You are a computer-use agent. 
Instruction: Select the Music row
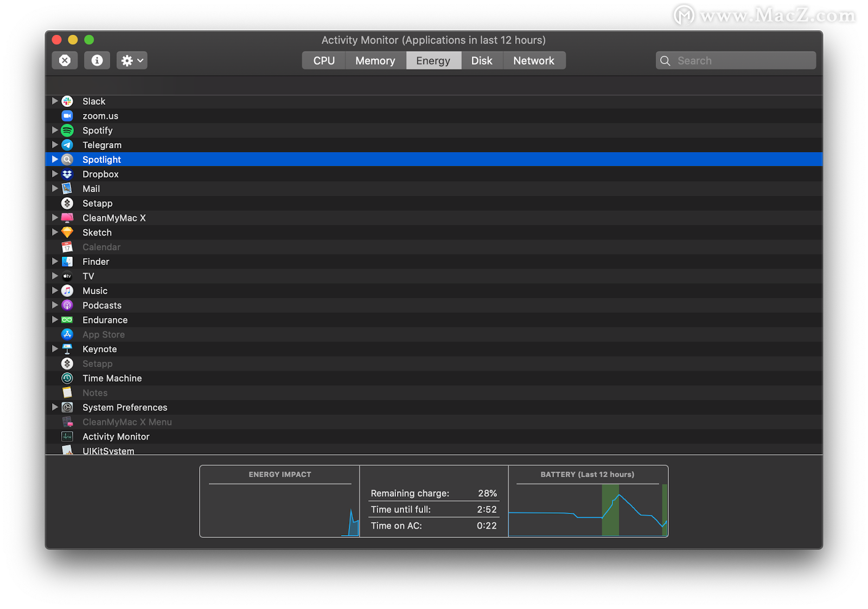point(434,291)
